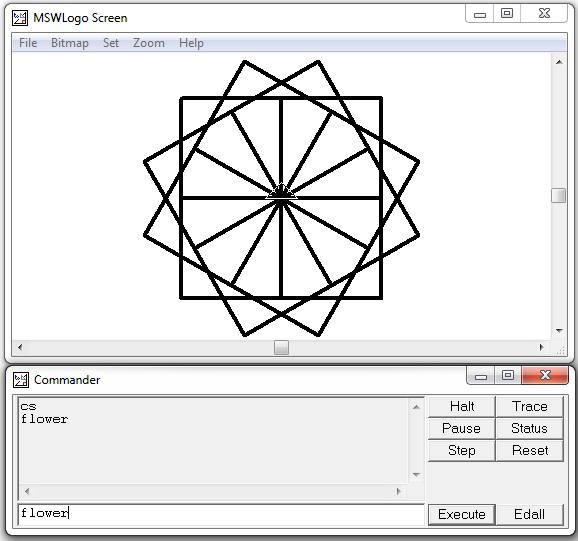Image resolution: width=578 pixels, height=541 pixels.
Task: Open the Help menu
Action: click(191, 43)
